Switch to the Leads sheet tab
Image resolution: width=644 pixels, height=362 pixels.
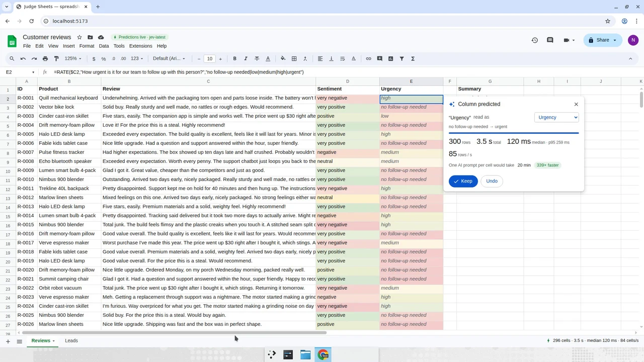[71, 341]
